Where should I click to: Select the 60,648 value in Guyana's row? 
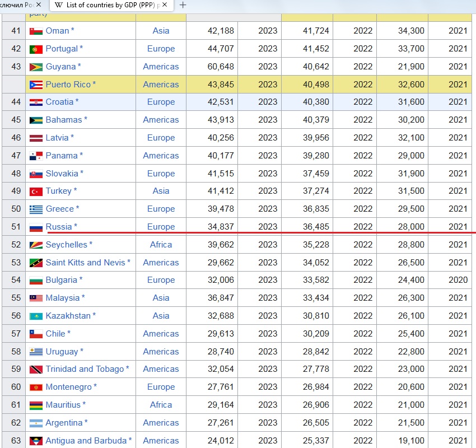[221, 67]
